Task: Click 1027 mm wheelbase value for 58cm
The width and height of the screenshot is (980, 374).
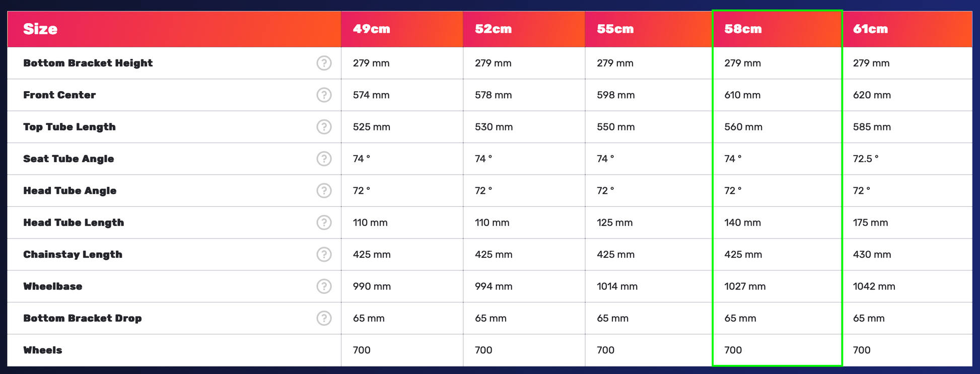Action: coord(745,286)
